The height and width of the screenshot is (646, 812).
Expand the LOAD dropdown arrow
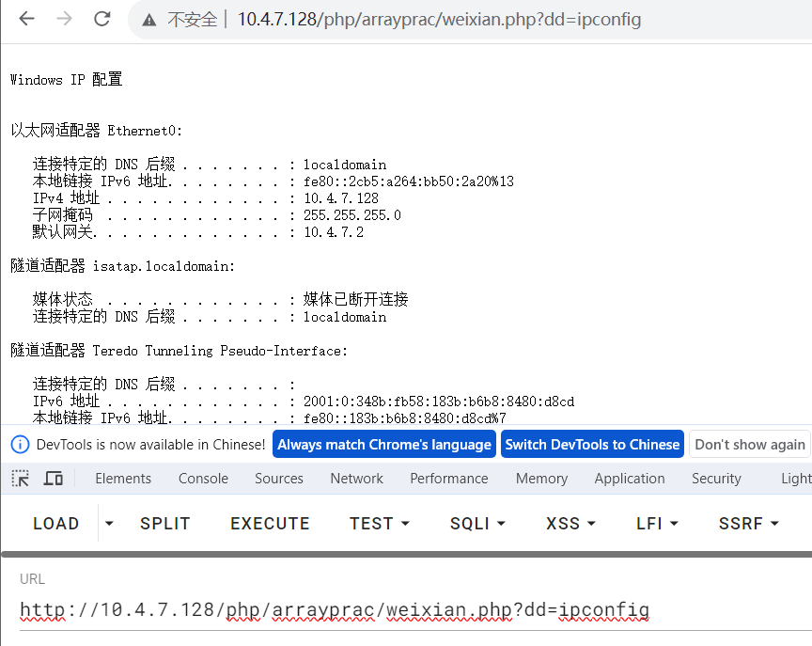pyautogui.click(x=109, y=523)
